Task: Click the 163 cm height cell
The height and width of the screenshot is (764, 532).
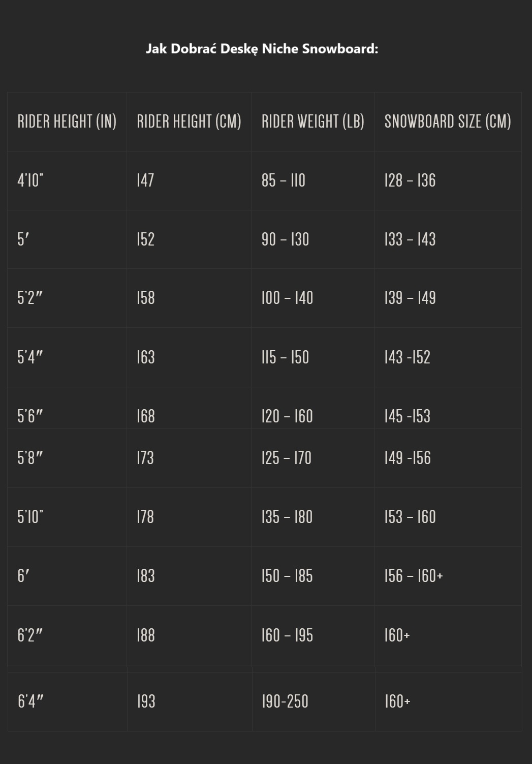Action: point(145,357)
